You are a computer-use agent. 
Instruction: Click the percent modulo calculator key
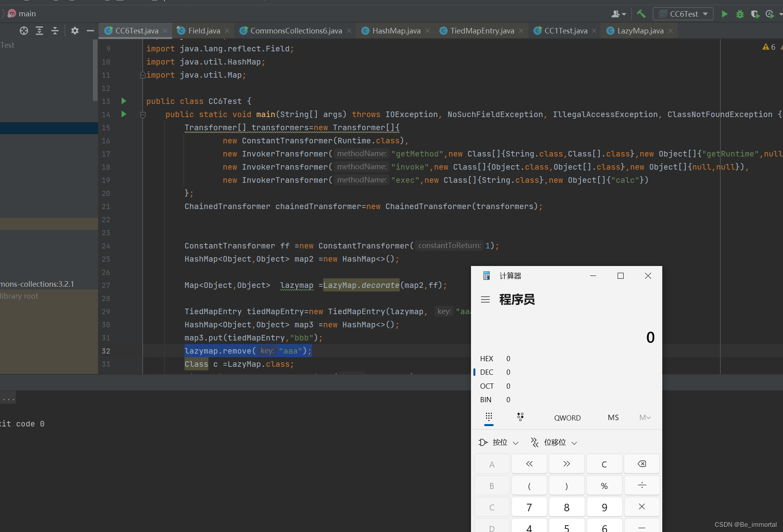[604, 485]
